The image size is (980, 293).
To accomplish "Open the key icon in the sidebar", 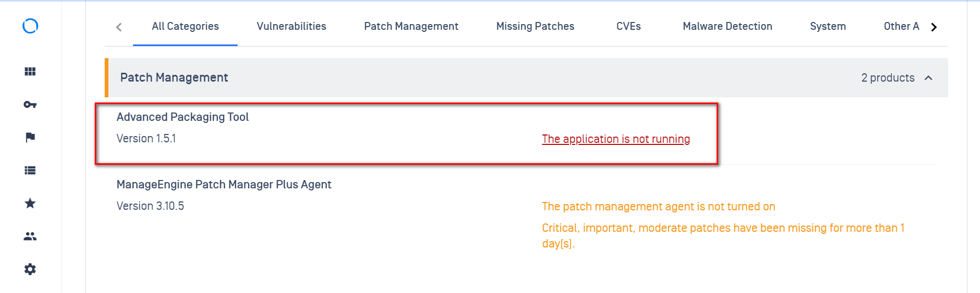I will click(x=30, y=105).
